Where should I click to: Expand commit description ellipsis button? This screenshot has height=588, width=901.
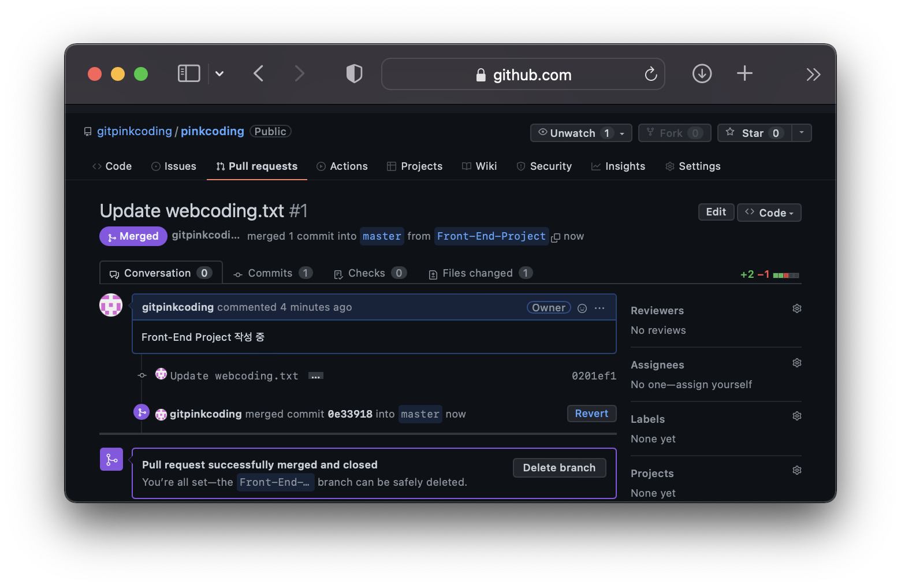coord(315,376)
